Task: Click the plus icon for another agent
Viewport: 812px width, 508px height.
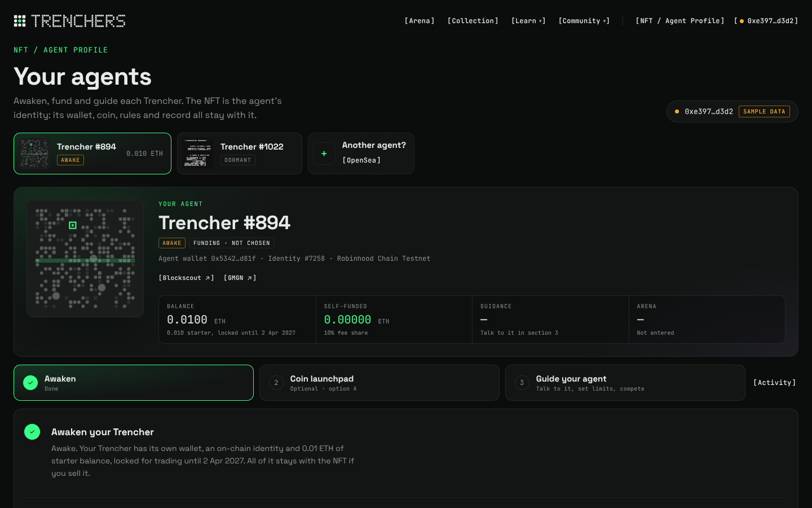Action: (x=324, y=154)
